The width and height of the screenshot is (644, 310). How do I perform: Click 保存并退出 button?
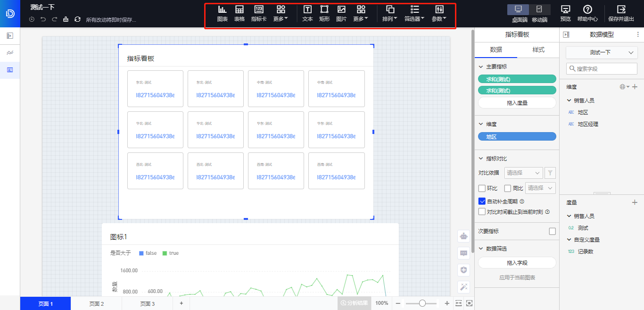(x=621, y=13)
